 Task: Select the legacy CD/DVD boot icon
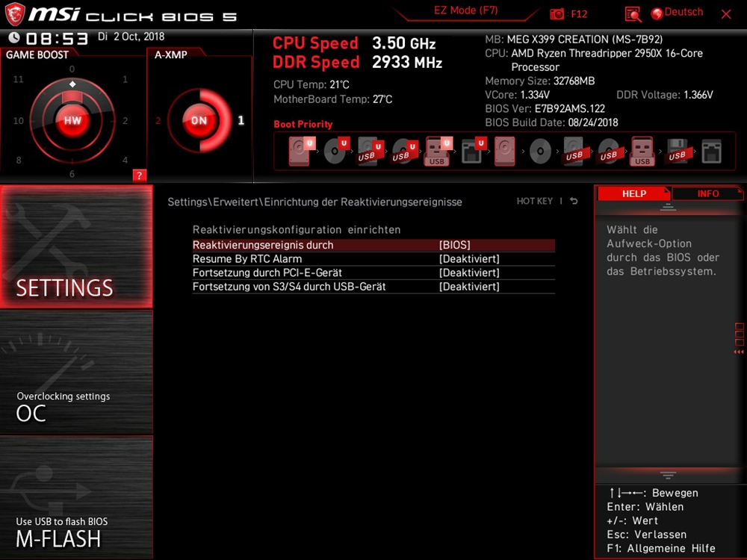tap(540, 151)
